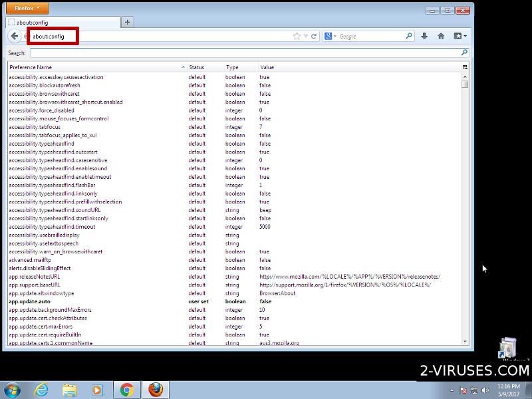Click the back arrow navigation button
Screen dimensions: 532x399
pyautogui.click(x=15, y=36)
